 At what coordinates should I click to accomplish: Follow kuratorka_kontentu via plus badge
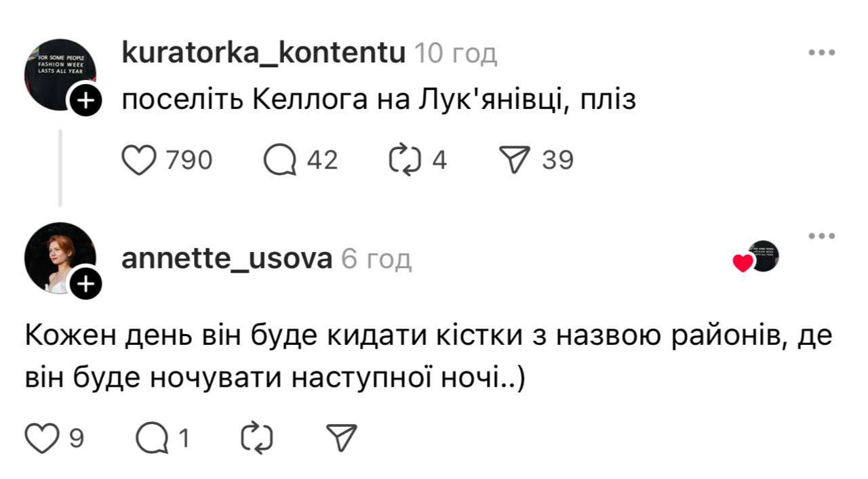tap(85, 101)
